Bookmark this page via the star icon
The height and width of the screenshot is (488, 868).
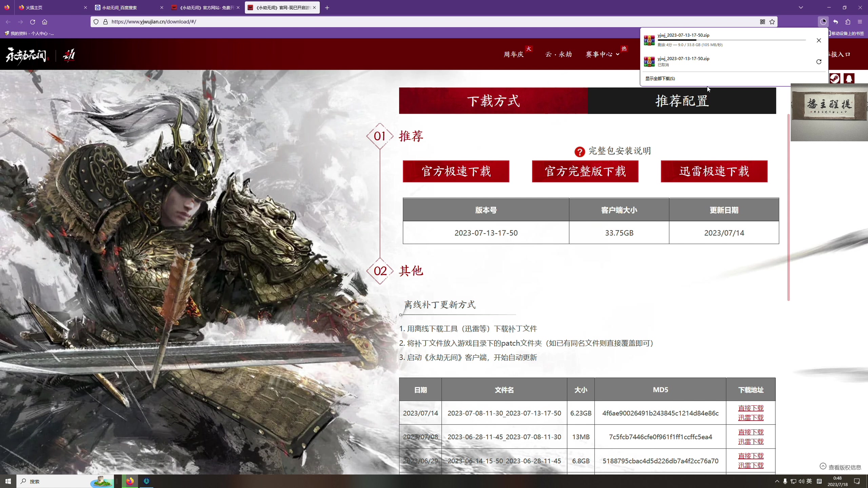[x=772, y=22]
